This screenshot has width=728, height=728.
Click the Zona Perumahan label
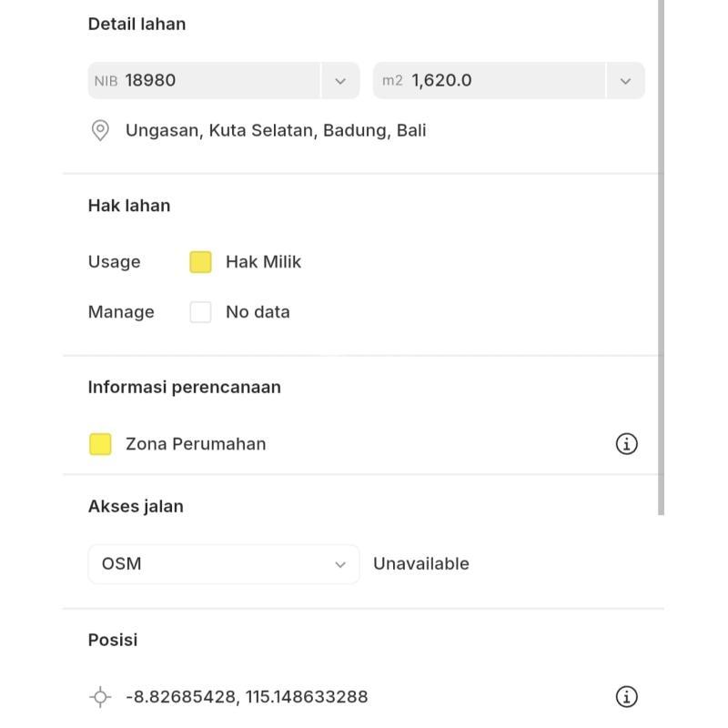tap(196, 444)
